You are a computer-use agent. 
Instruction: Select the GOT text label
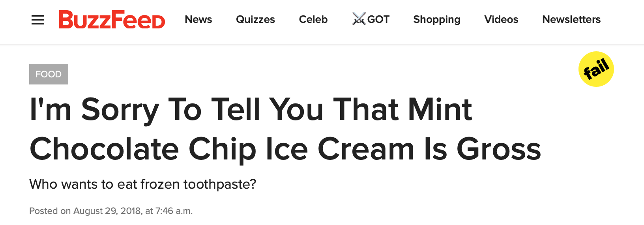pyautogui.click(x=378, y=19)
